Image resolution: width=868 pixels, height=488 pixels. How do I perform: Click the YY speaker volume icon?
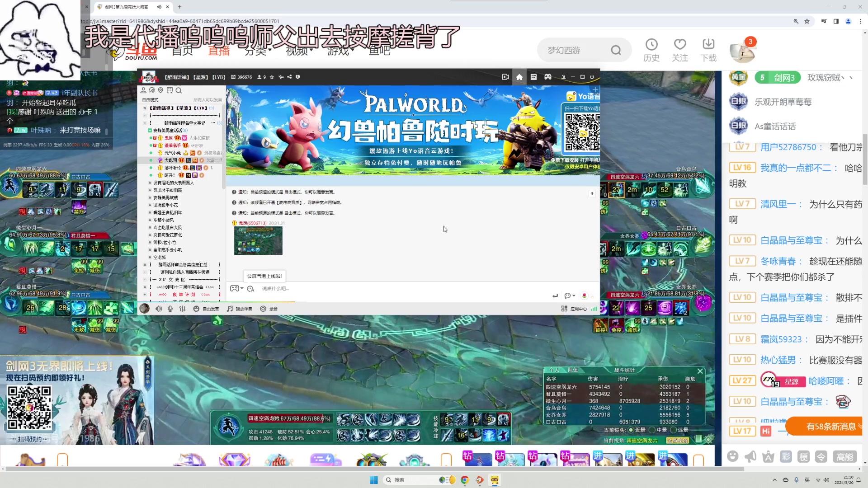pyautogui.click(x=159, y=309)
